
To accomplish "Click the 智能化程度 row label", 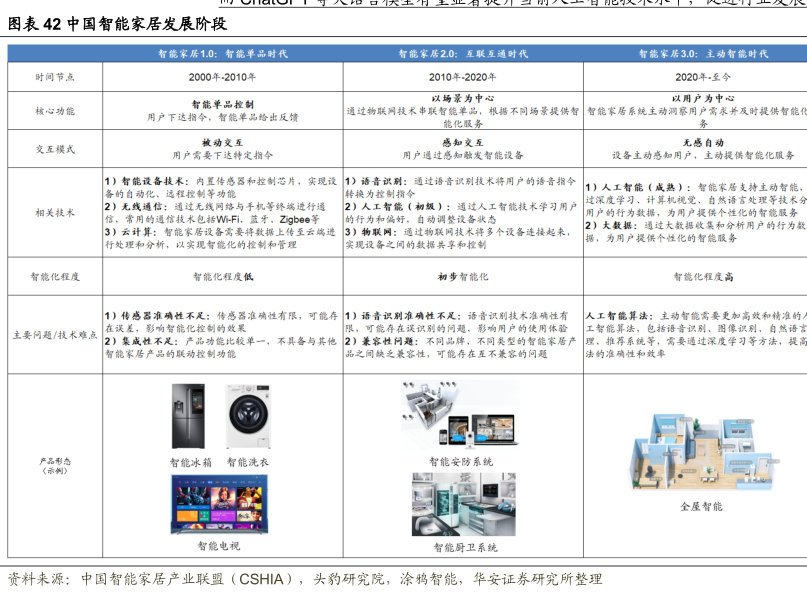I will click(x=55, y=276).
